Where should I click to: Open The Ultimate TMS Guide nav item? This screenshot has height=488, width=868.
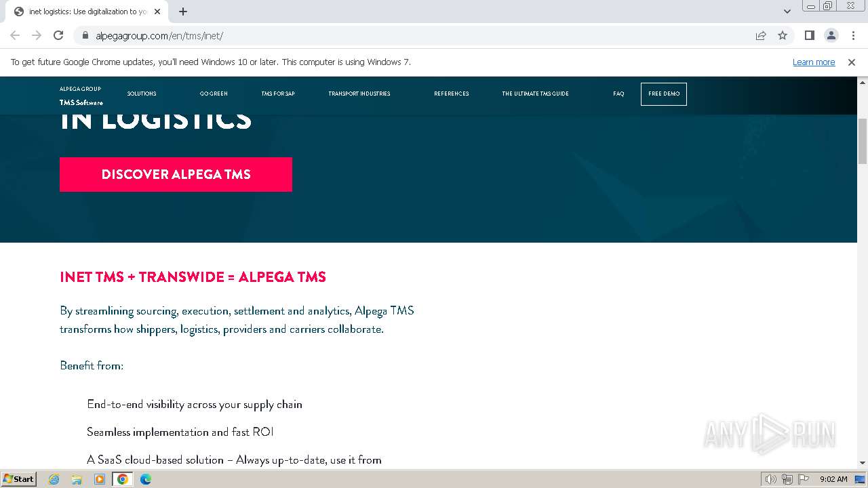pos(535,94)
